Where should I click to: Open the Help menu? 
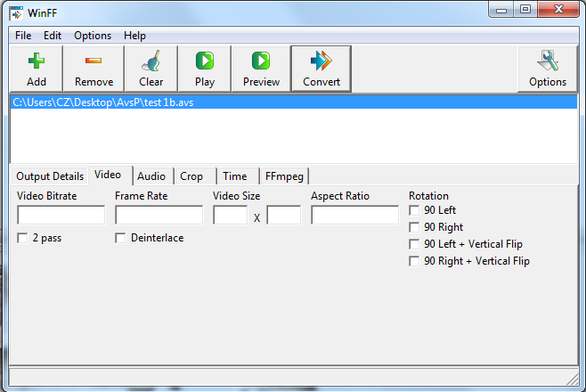coord(134,36)
